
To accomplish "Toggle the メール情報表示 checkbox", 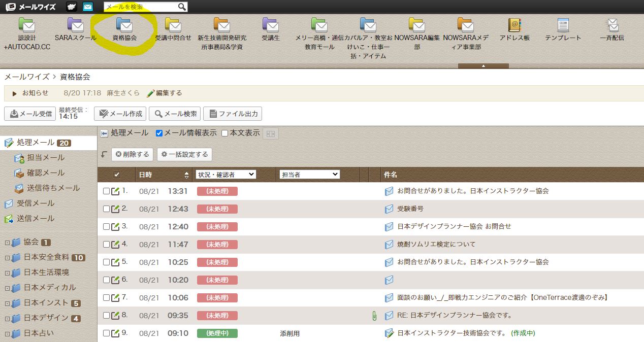I will (x=159, y=133).
